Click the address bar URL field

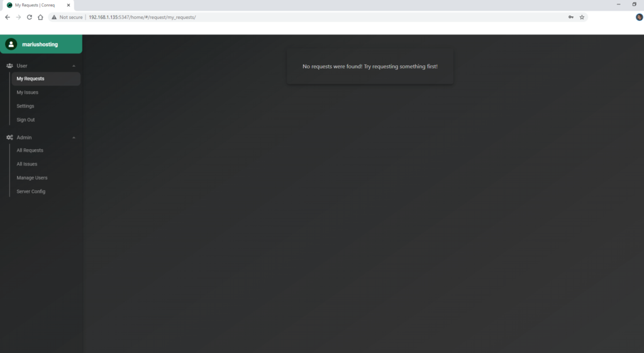[314, 17]
